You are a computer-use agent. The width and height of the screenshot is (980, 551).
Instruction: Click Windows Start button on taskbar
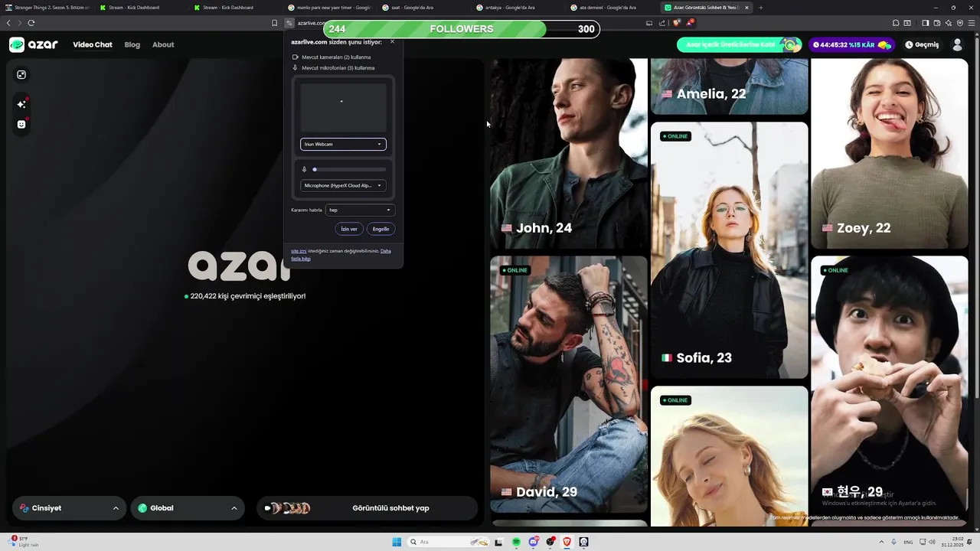coord(397,542)
